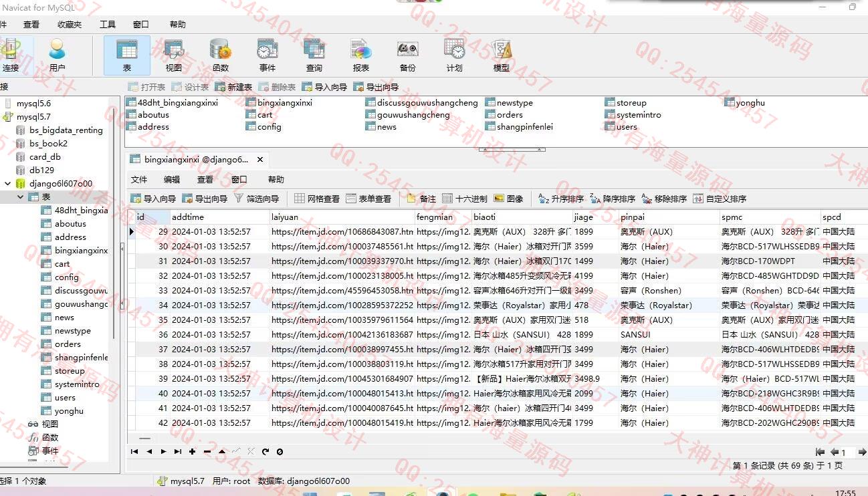Click the jiage column header
Screen dimensions: 868x496
tap(595, 217)
